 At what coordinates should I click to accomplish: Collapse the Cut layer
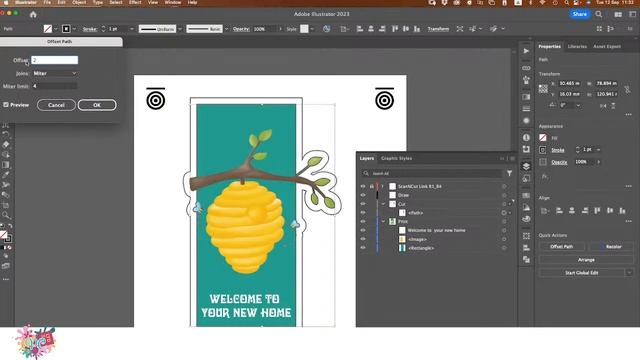point(383,204)
